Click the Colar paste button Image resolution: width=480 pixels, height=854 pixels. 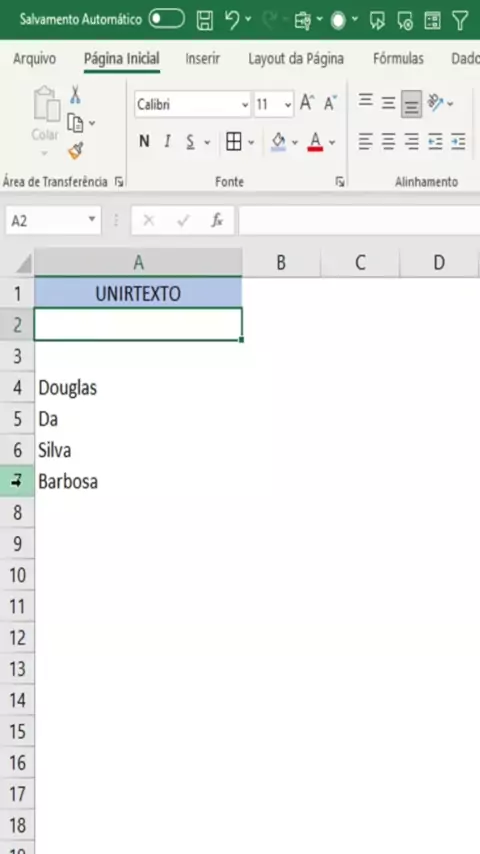point(46,123)
